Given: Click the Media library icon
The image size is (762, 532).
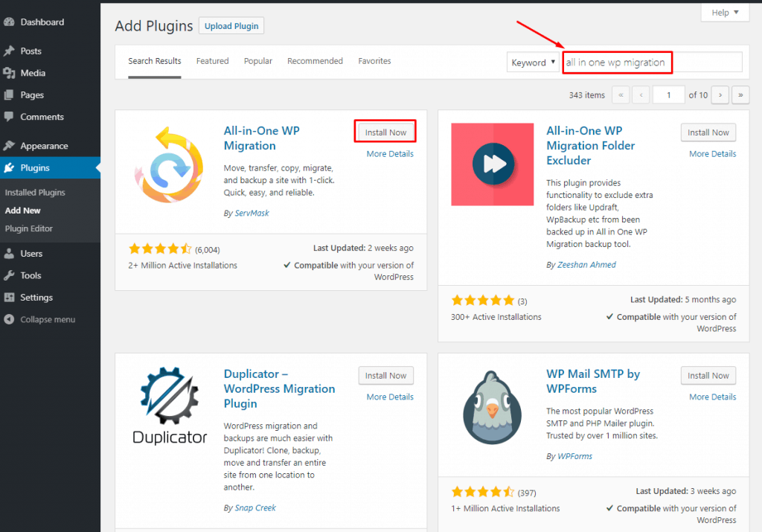Looking at the screenshot, I should 9,73.
